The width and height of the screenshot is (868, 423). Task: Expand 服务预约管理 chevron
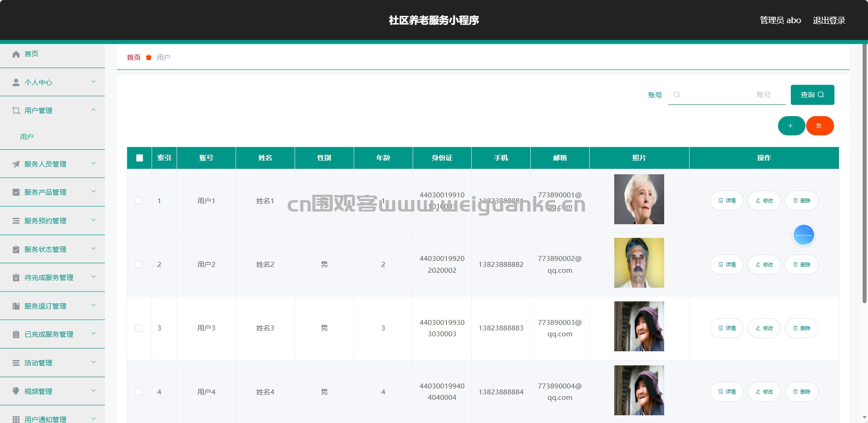click(94, 220)
